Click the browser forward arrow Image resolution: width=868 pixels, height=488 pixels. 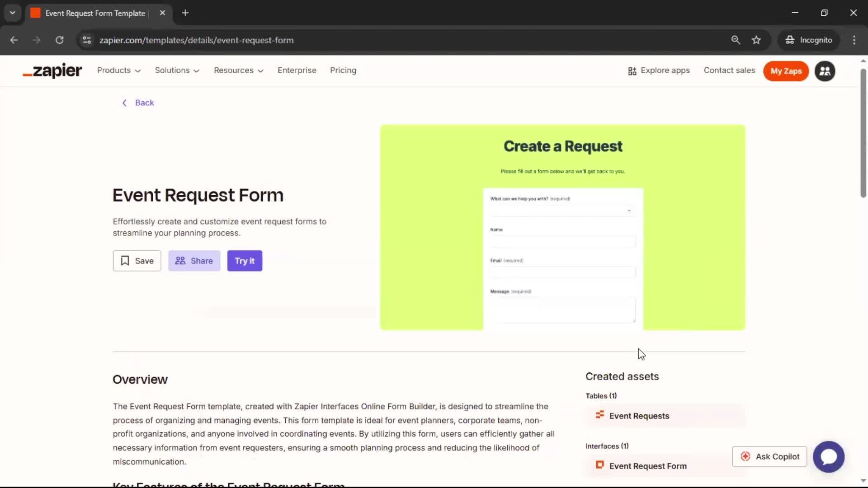[x=37, y=40]
